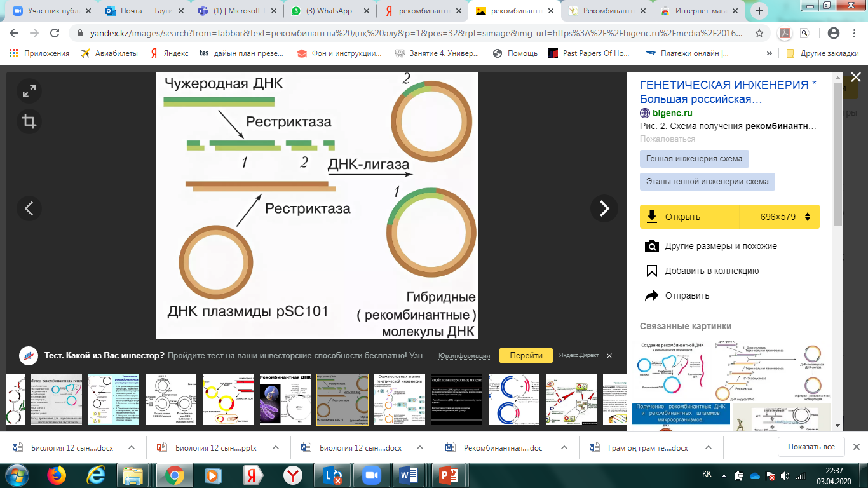Go to the previous image
868x488 pixels.
click(29, 208)
